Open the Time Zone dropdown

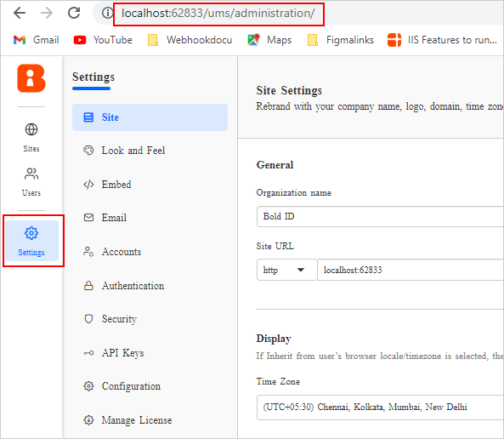(x=380, y=408)
